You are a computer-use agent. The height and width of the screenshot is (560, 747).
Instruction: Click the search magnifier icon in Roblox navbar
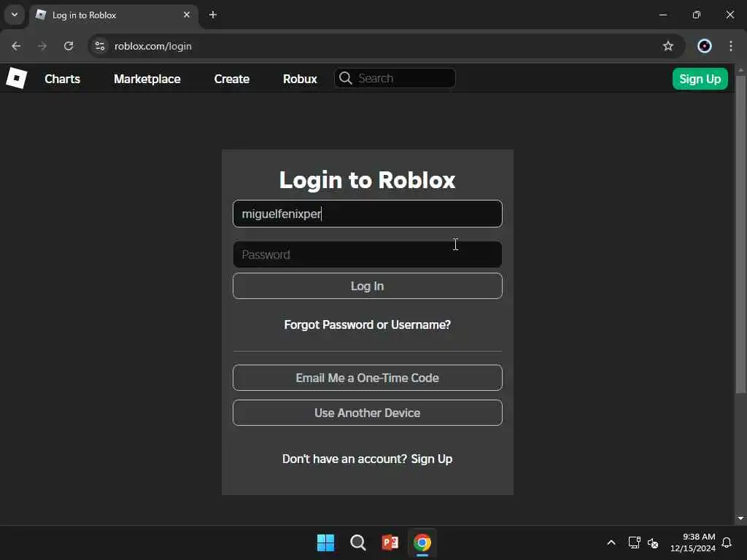[x=346, y=78]
